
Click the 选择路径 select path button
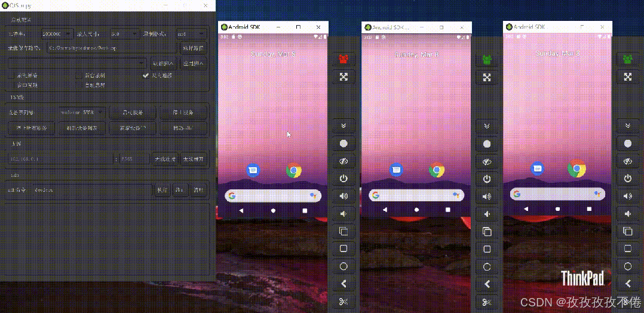(192, 48)
